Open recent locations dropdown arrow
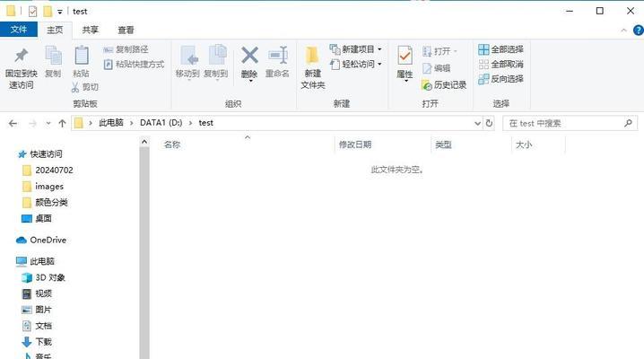The height and width of the screenshot is (359, 644). [x=48, y=123]
